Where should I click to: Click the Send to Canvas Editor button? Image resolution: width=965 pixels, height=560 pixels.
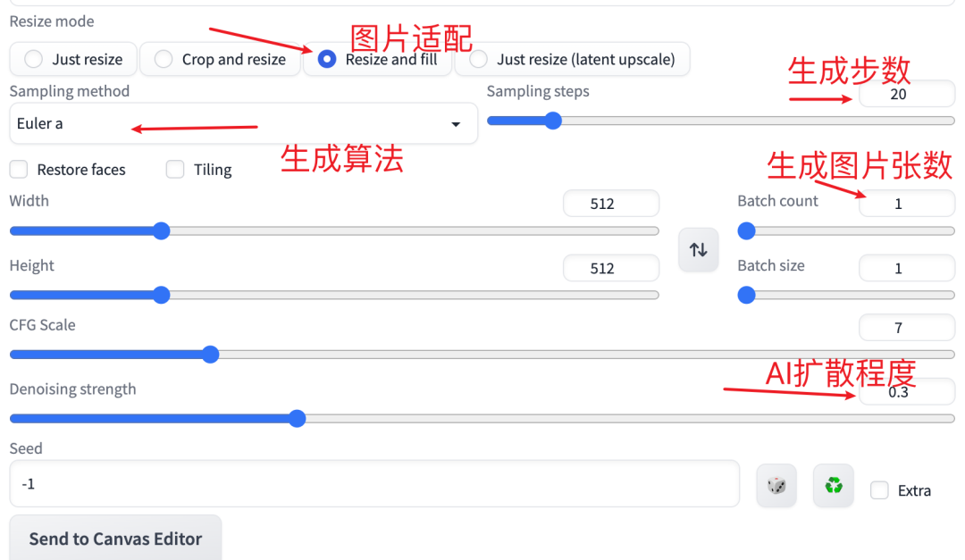pyautogui.click(x=115, y=539)
